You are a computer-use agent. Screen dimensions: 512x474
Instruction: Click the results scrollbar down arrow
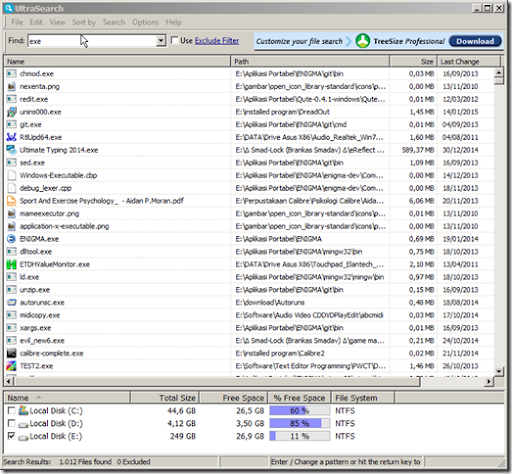(x=499, y=371)
